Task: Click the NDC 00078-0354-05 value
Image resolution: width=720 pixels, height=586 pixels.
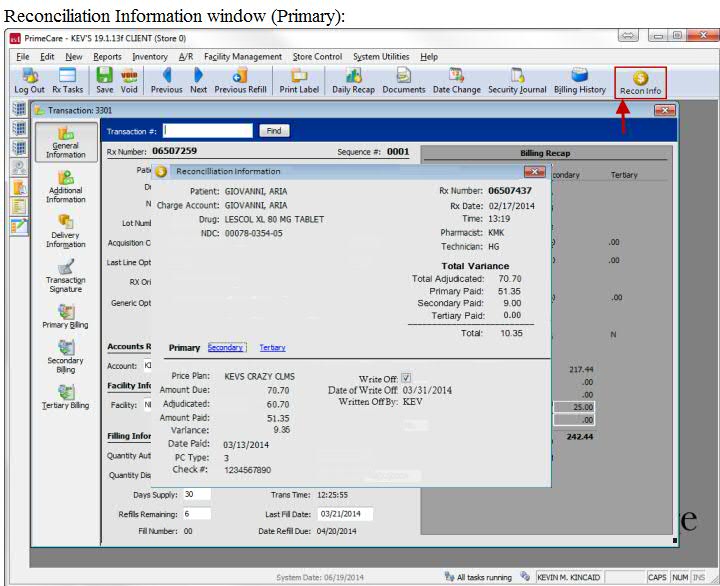Action: coord(253,233)
